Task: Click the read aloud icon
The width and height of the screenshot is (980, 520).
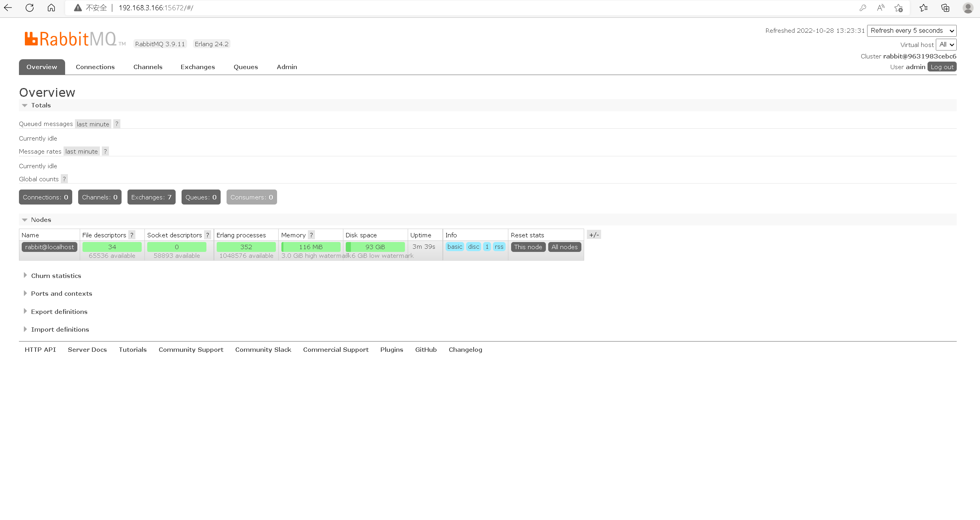Action: tap(881, 8)
